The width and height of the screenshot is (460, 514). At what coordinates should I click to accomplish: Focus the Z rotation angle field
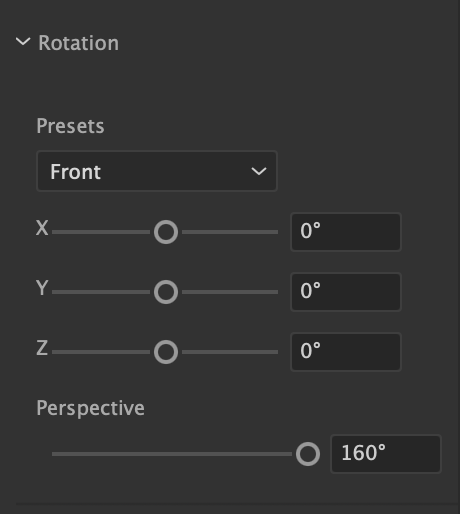click(x=346, y=352)
